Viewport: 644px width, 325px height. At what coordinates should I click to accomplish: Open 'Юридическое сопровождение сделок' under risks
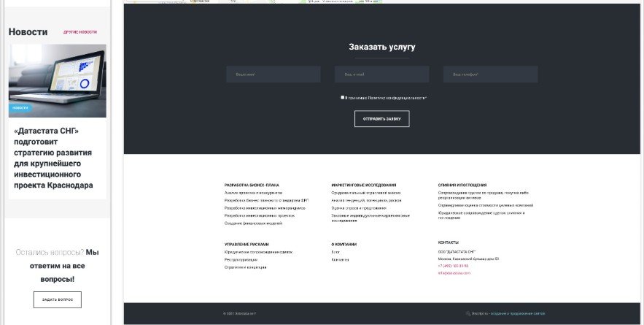258,252
